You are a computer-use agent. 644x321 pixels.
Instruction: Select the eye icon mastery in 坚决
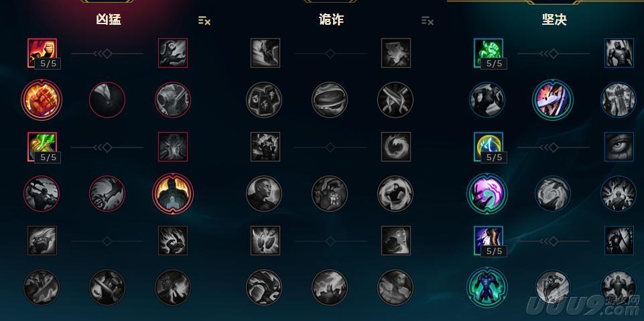point(619,147)
